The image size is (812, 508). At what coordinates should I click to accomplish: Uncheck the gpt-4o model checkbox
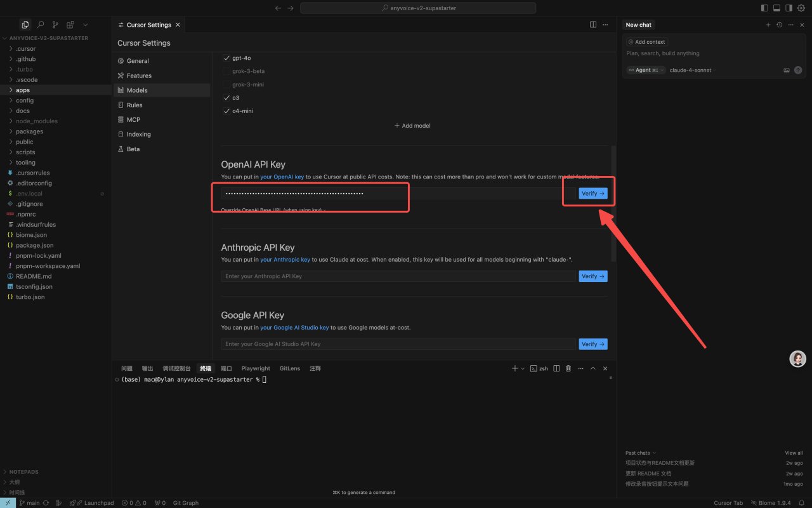tap(226, 58)
